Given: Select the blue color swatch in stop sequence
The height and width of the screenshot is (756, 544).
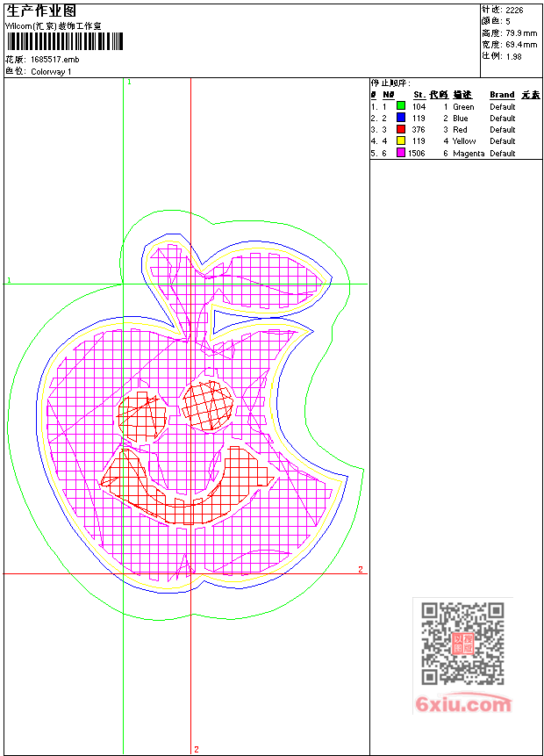Looking at the screenshot, I should pos(400,117).
